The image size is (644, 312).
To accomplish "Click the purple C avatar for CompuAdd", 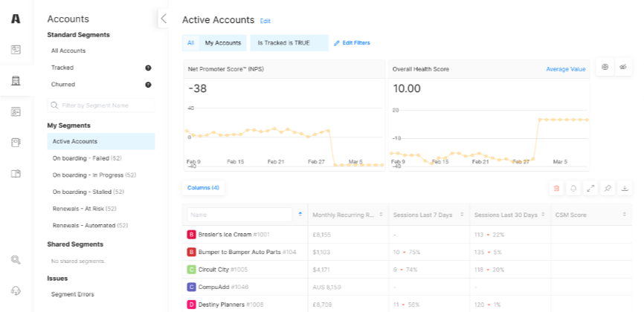I will click(x=191, y=287).
